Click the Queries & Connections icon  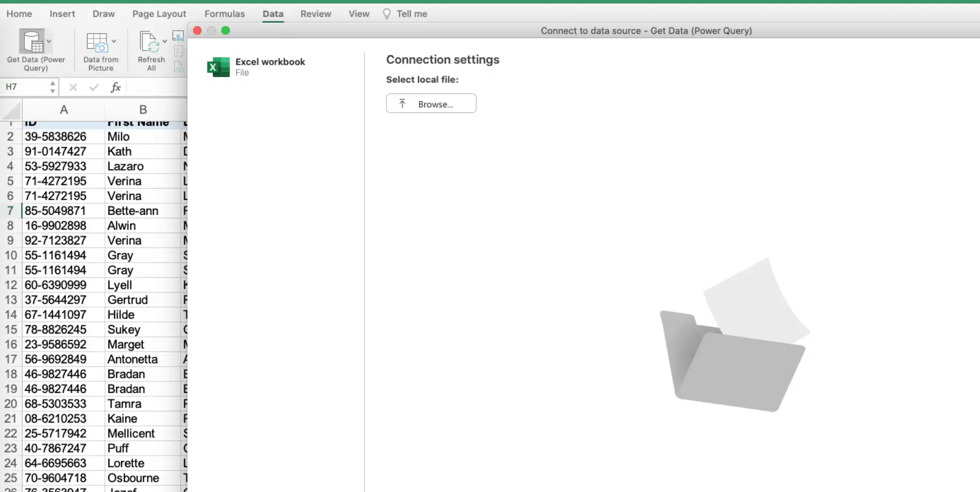178,36
